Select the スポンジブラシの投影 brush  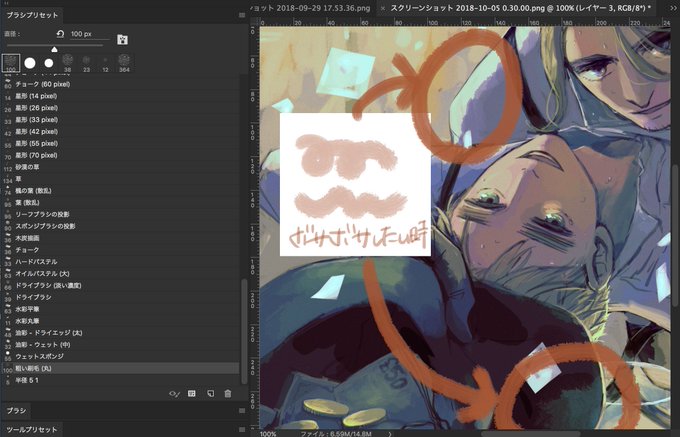pos(121,226)
